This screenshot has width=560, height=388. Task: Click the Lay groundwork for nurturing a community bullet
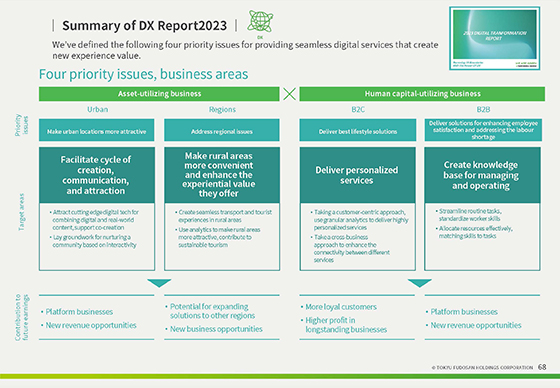[93, 241]
